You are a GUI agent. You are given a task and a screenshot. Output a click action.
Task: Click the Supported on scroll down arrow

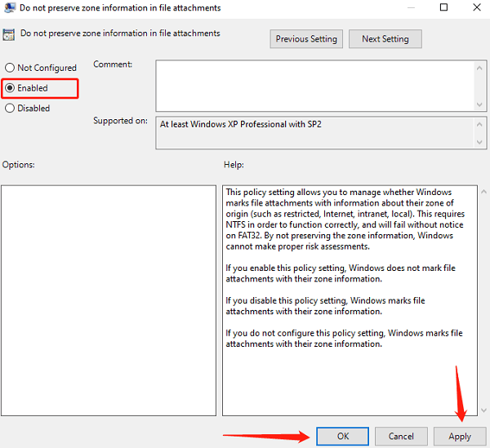point(479,142)
